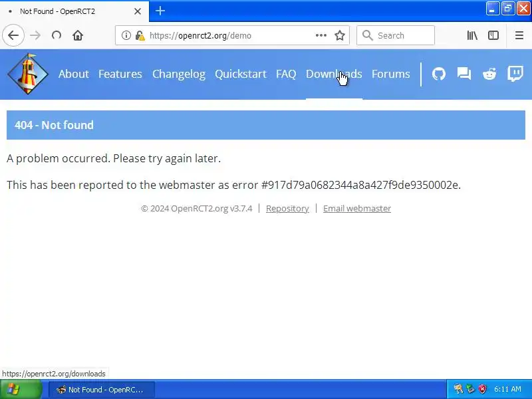Open the GitHub icon link
532x399 pixels.
click(x=439, y=74)
